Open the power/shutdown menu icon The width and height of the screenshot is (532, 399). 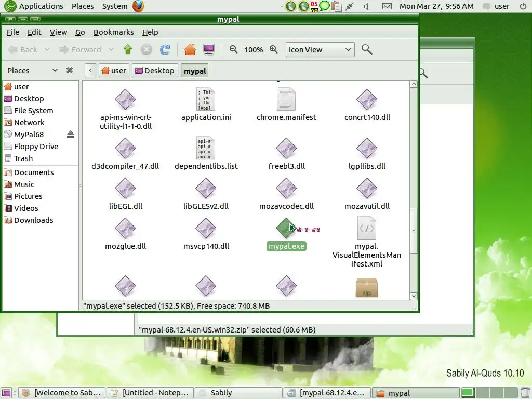coord(523,6)
